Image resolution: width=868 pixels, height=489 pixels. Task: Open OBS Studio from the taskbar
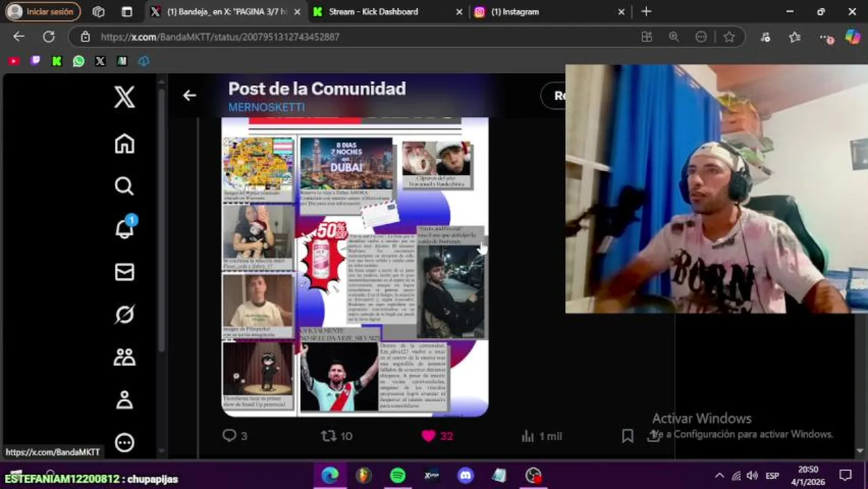(533, 475)
